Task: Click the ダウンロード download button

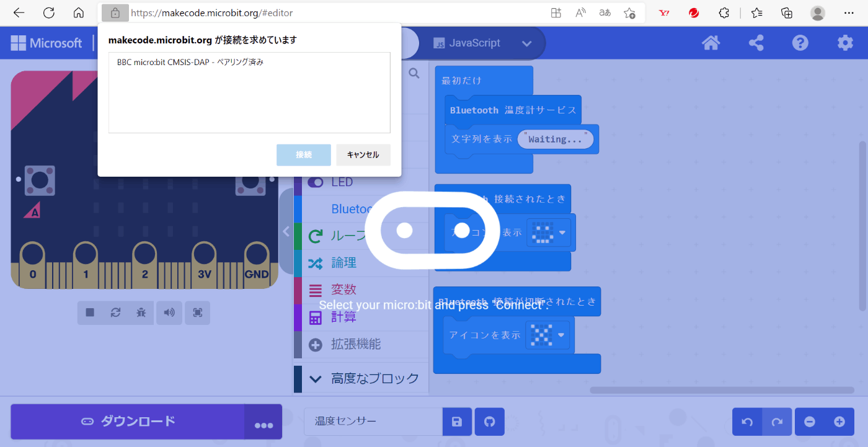Action: coord(128,422)
